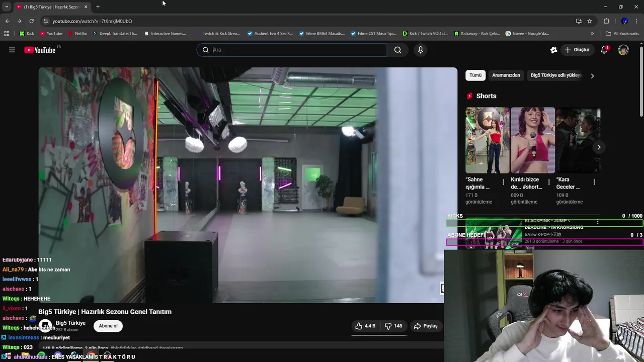Open the "Kırıldı bizce de" Short thumbnail

point(532,140)
